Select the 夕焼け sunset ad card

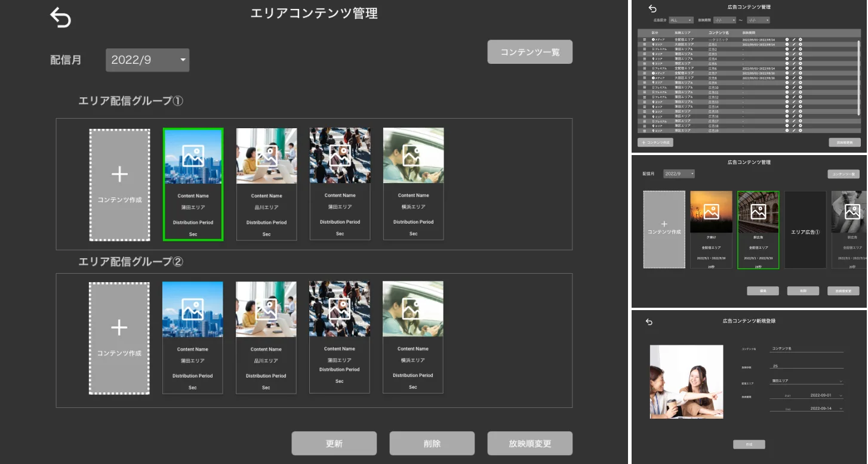click(x=711, y=229)
